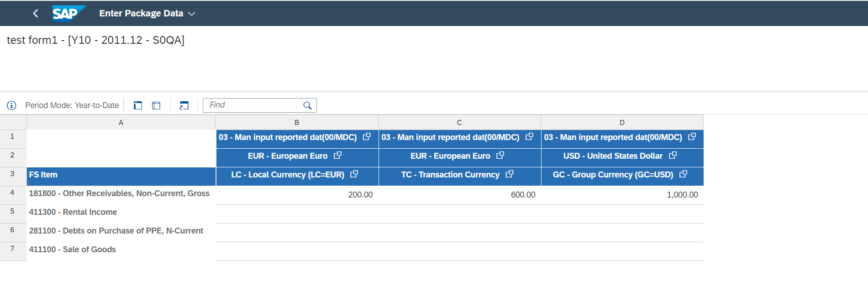Click into the Find search field
The image size is (868, 307).
click(254, 105)
